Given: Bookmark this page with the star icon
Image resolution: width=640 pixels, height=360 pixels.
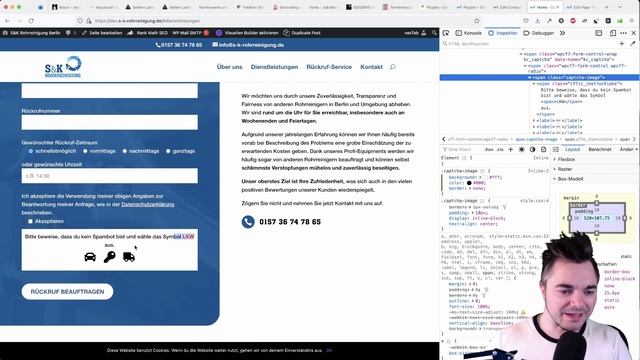Looking at the screenshot, I should (477, 21).
